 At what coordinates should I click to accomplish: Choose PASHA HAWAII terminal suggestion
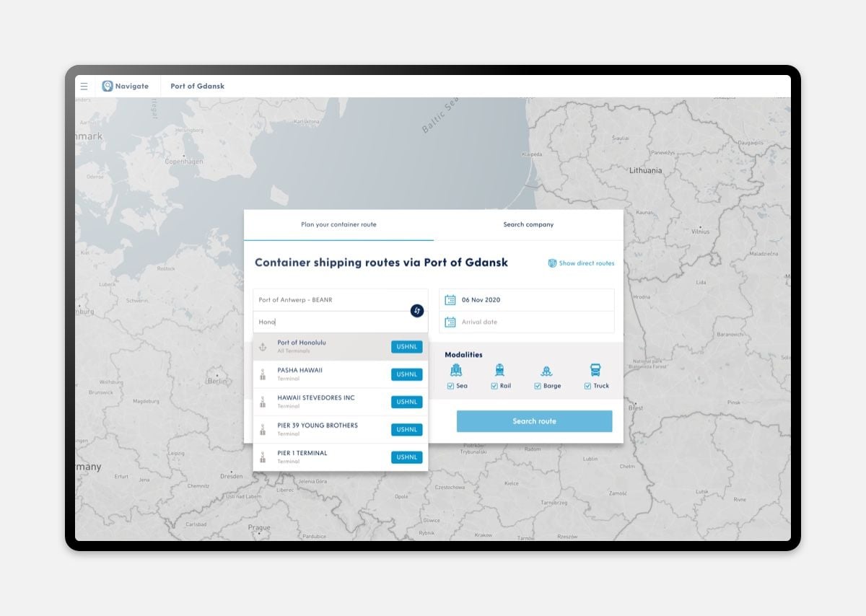(341, 374)
